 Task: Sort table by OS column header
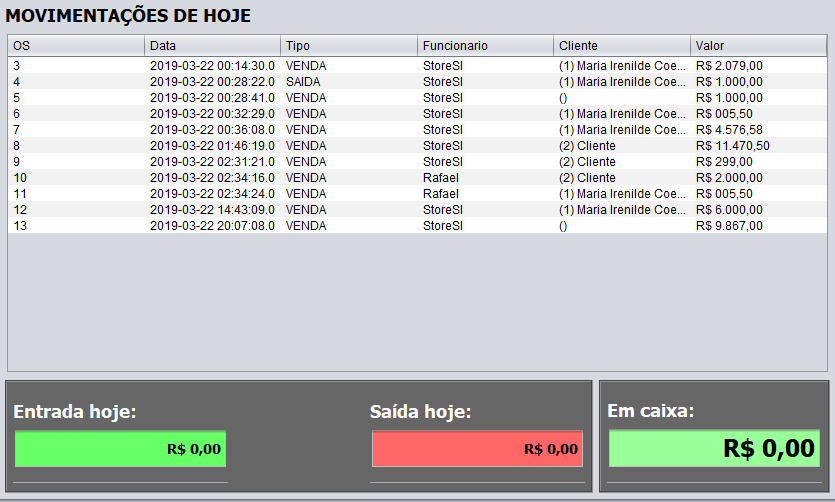pyautogui.click(x=76, y=46)
